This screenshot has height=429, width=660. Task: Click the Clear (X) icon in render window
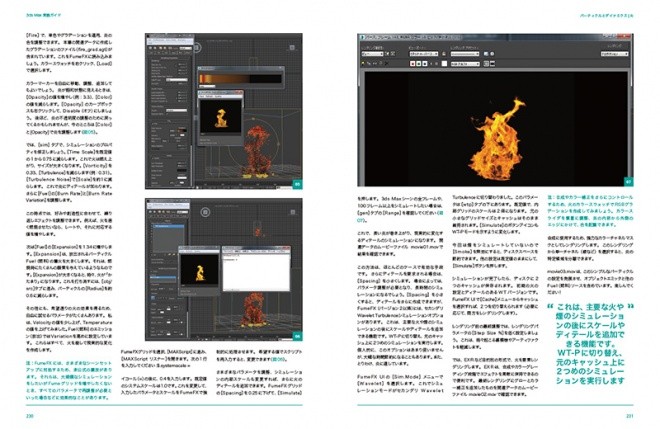coord(386,64)
